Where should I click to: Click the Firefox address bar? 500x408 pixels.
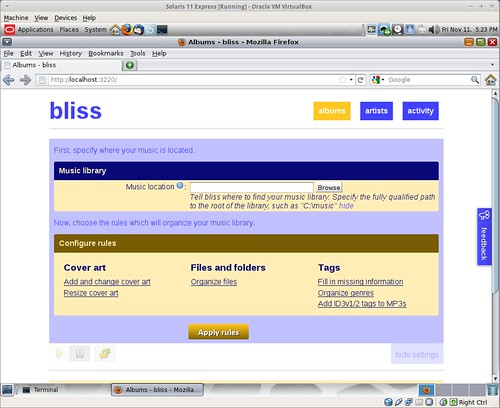click(x=193, y=80)
